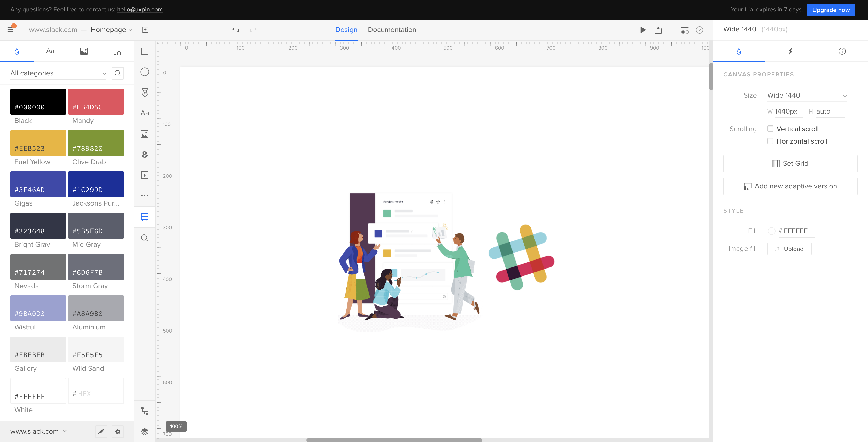Screen dimensions: 868x442
Task: Switch to the Colors tab in library
Action: coord(17,51)
